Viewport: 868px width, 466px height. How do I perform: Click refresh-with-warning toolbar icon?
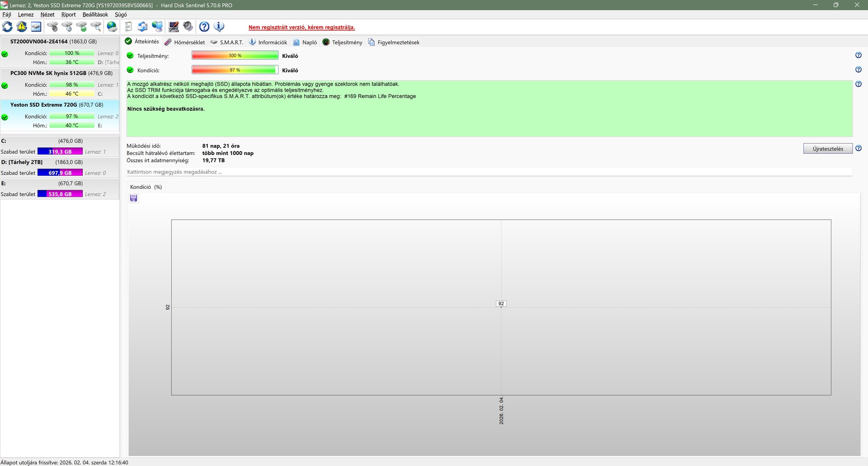pyautogui.click(x=22, y=27)
